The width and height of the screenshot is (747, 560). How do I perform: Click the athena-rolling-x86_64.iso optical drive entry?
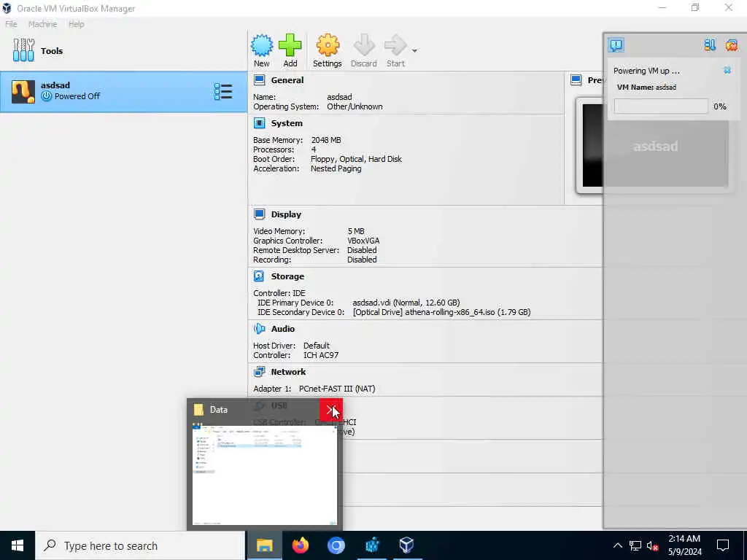[x=441, y=312]
